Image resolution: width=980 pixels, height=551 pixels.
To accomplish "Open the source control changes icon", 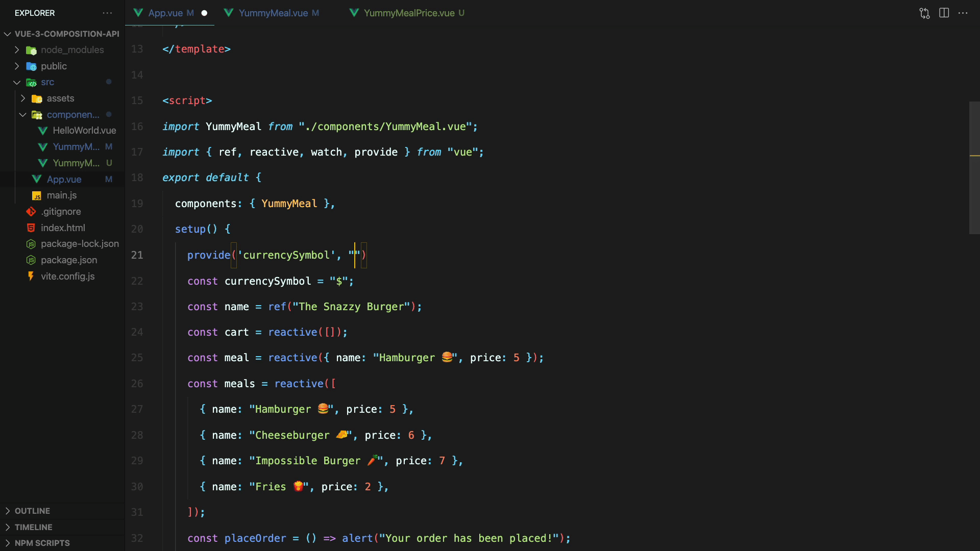I will click(924, 13).
